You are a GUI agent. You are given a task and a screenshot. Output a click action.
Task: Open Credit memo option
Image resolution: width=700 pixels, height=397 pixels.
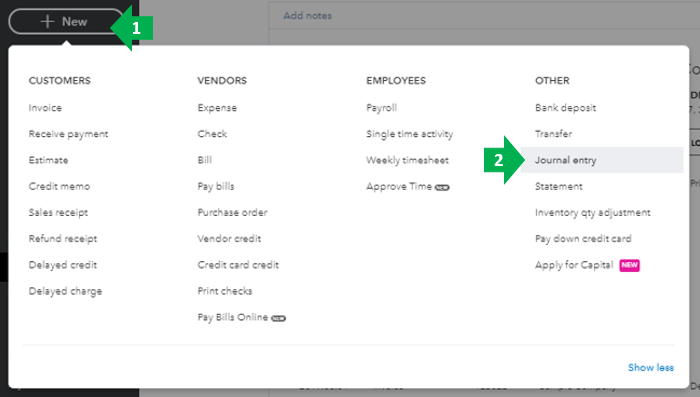coord(59,186)
